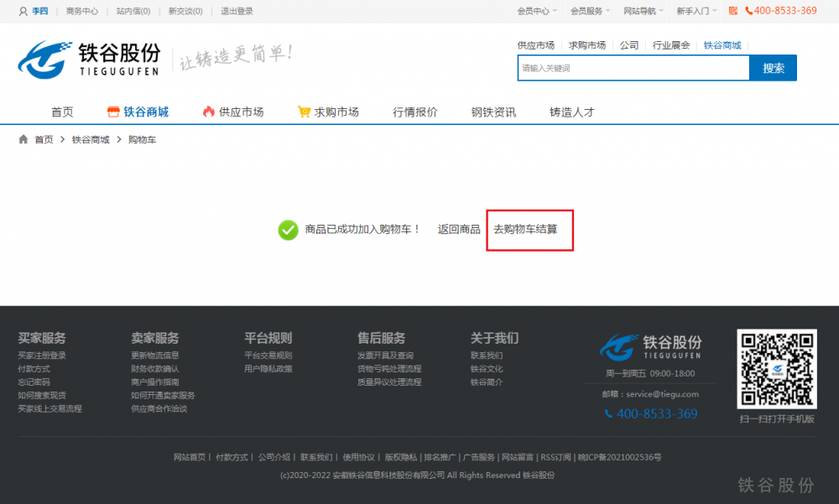Click the flame icon beside 供应市场
Image resolution: width=839 pixels, height=504 pixels.
click(x=209, y=112)
